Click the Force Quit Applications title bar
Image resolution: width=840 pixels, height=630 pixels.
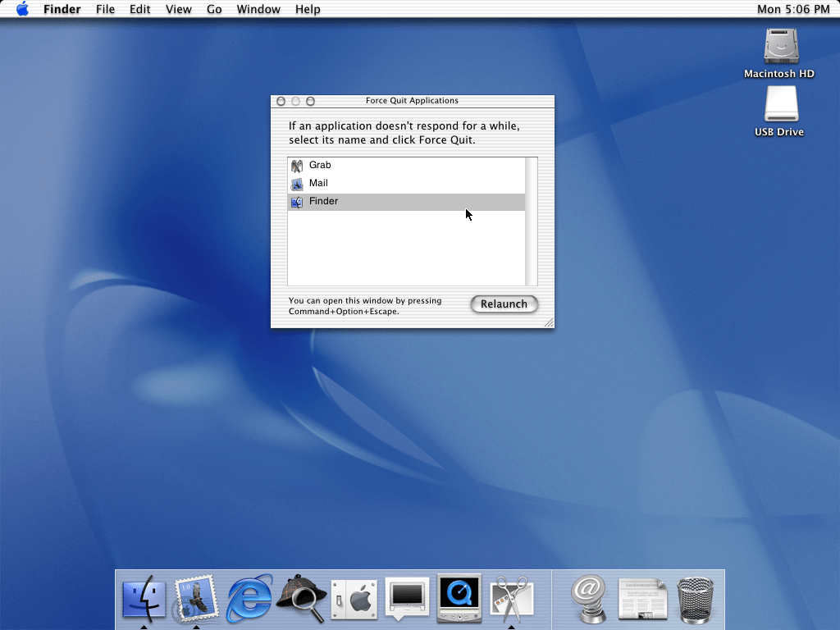tap(412, 101)
